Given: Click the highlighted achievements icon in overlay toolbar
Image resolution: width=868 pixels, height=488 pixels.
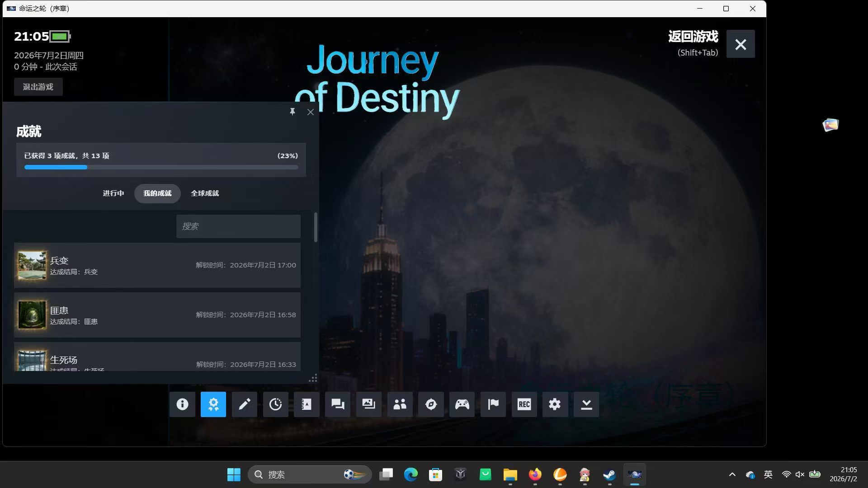Looking at the screenshot, I should tap(213, 404).
